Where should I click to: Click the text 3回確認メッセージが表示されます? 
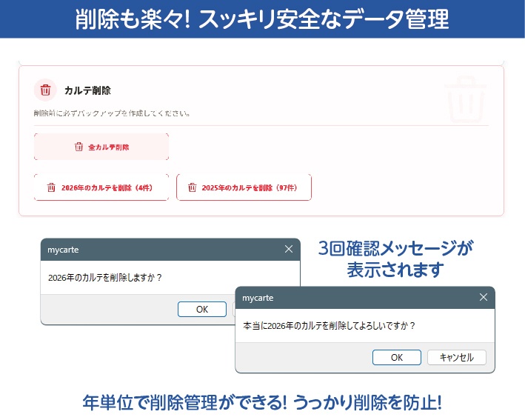coord(395,259)
